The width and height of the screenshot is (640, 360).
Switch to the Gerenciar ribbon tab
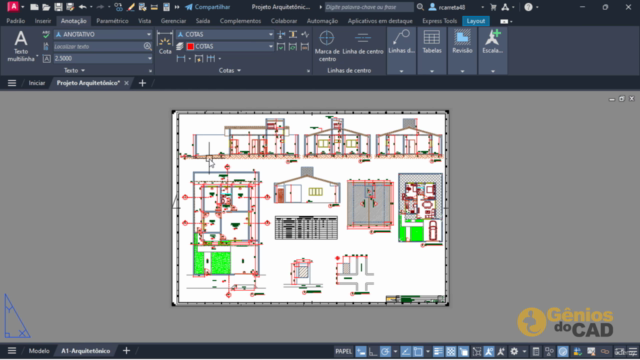(x=173, y=21)
